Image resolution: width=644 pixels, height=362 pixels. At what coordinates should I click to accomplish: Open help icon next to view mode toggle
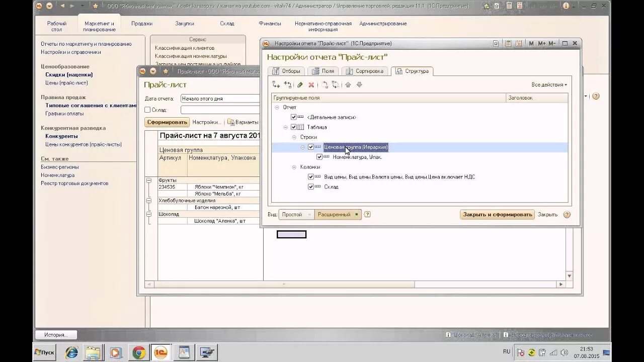tap(367, 214)
